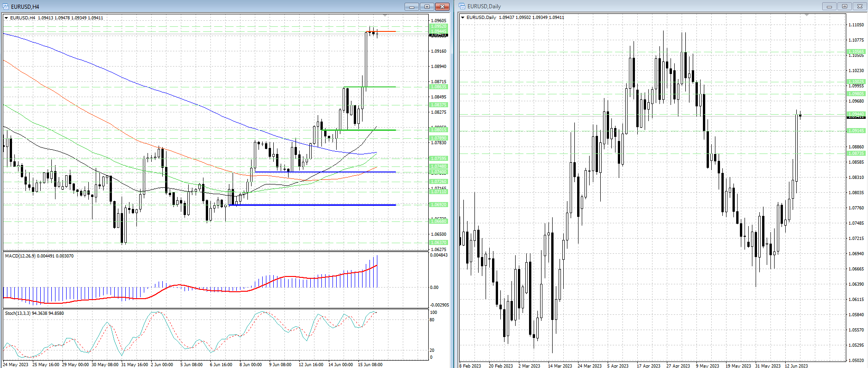Screen dimensions: 868x368
Task: Maximize the EURUSD,H4 chart window
Action: [x=427, y=6]
